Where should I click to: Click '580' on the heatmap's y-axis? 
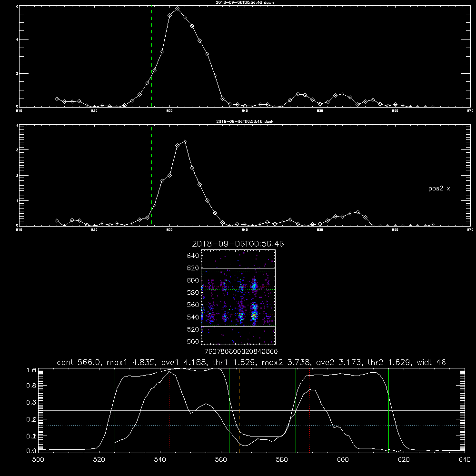pyautogui.click(x=193, y=293)
